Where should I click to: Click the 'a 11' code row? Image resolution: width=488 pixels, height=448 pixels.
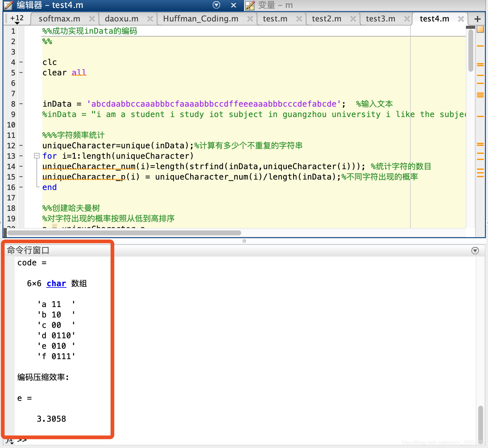coord(56,304)
